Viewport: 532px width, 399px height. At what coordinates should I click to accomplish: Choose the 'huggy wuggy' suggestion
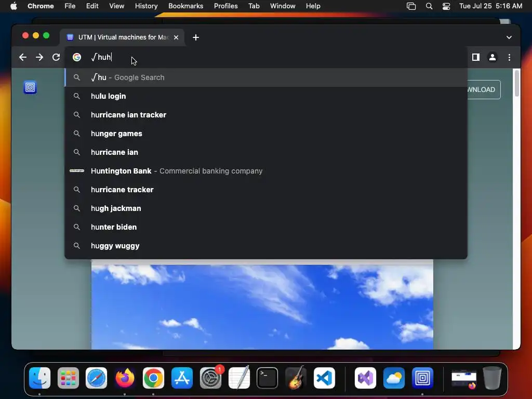tap(266, 245)
